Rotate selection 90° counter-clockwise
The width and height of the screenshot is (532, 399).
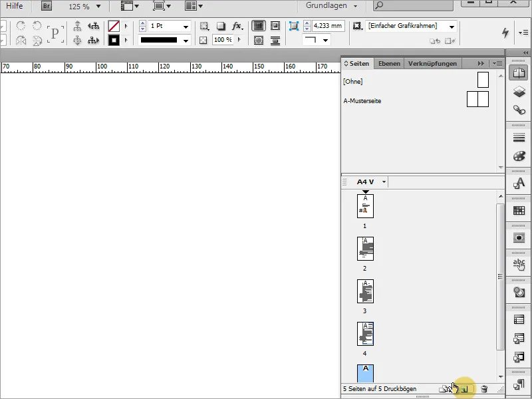tap(37, 26)
